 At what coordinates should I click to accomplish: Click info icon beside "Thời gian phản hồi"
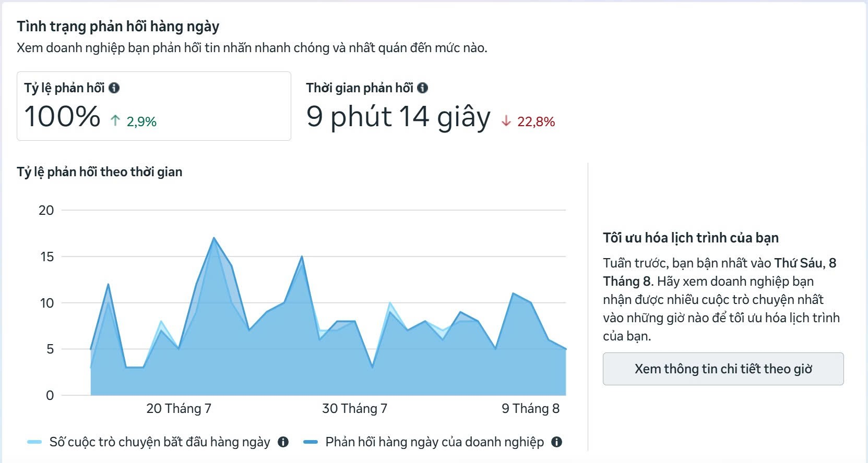(x=422, y=88)
